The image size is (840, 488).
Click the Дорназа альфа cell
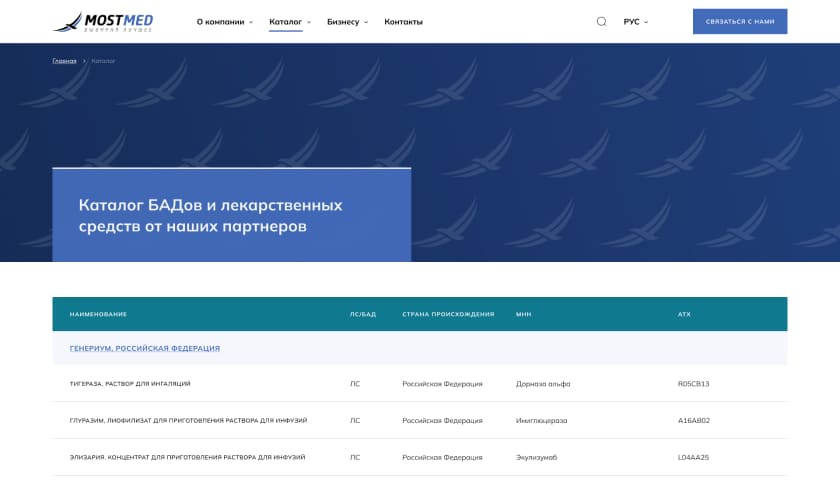pyautogui.click(x=543, y=384)
